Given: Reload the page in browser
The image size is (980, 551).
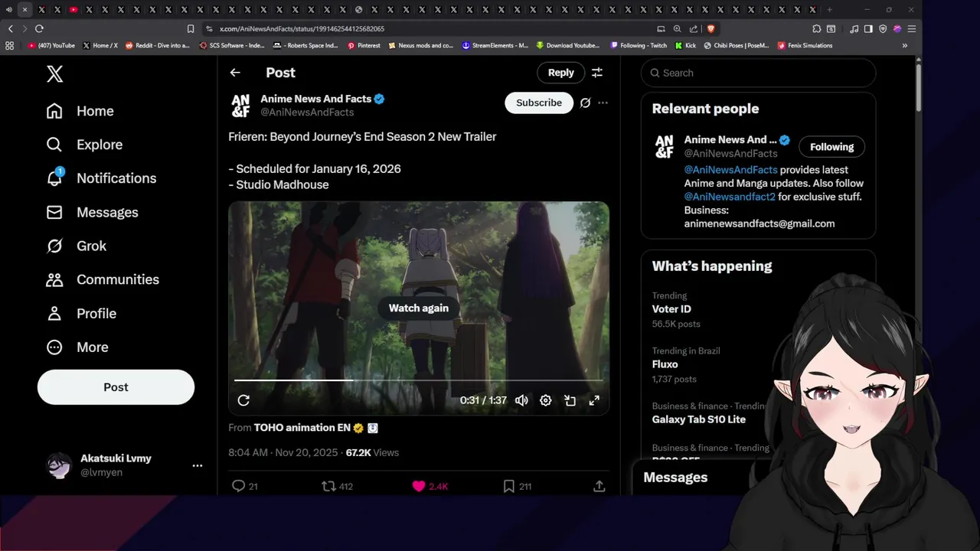Looking at the screenshot, I should click(x=39, y=28).
